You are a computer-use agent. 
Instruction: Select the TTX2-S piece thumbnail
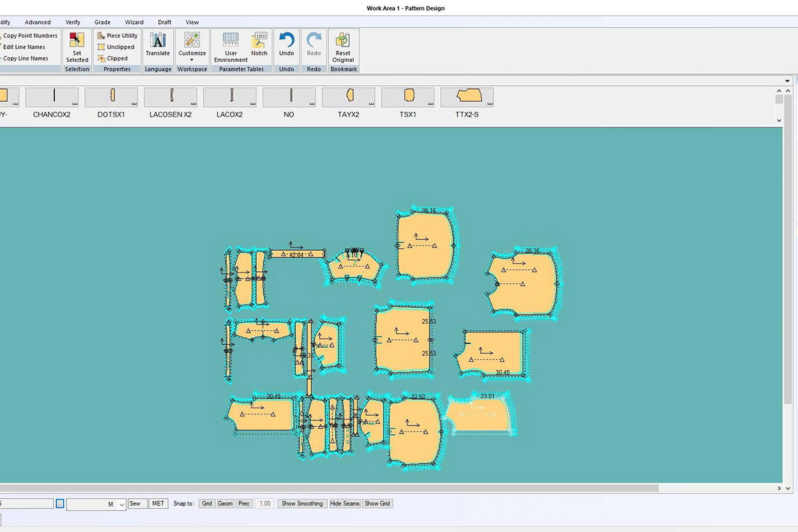tap(467, 98)
